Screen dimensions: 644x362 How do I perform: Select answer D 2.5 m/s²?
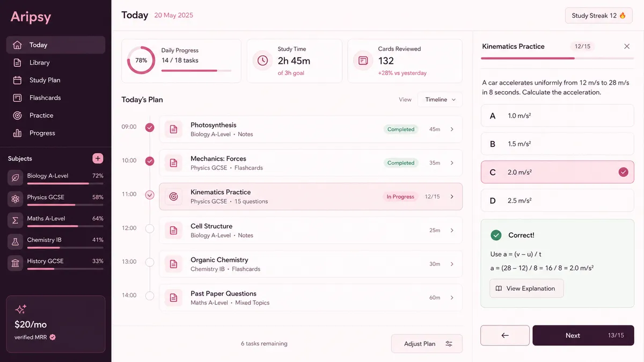(x=557, y=201)
